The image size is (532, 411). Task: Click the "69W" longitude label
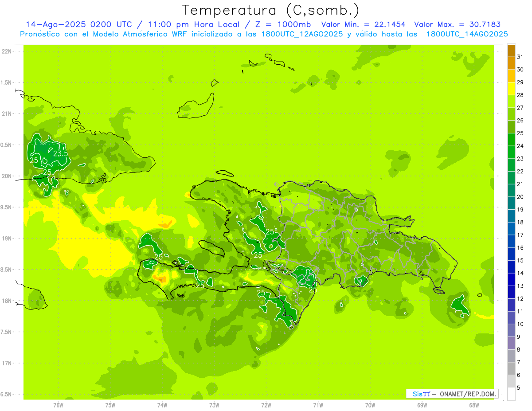point(422,405)
